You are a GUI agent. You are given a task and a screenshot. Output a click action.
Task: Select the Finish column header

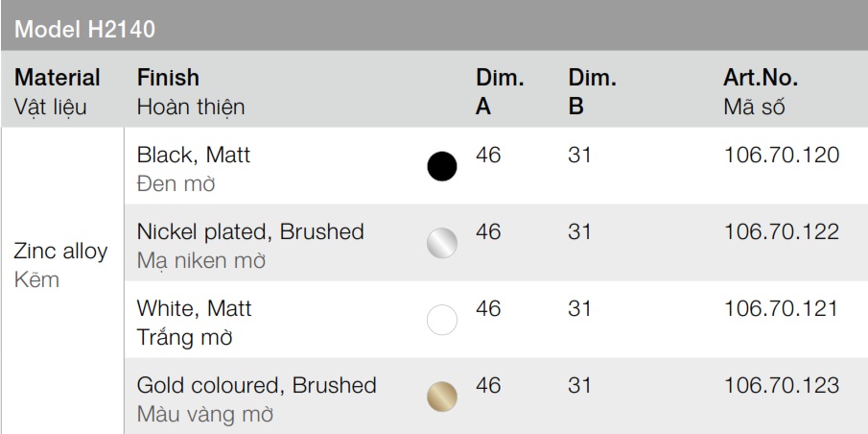(x=169, y=78)
